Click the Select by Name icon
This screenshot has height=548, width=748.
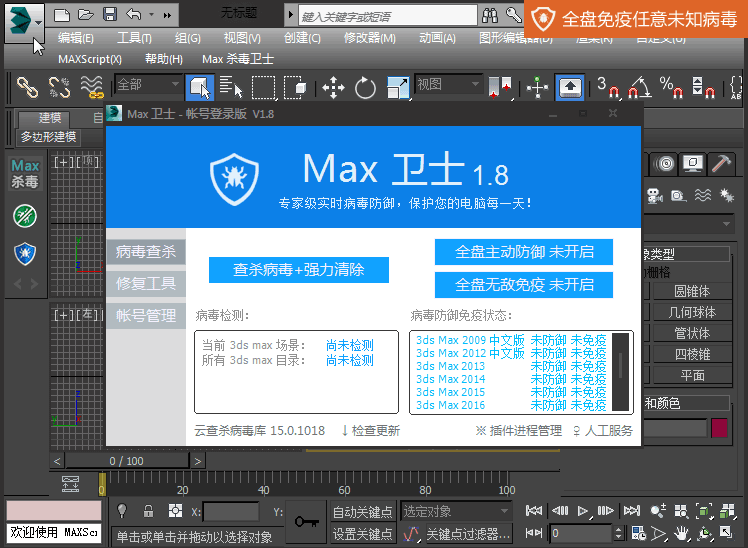coord(231,87)
